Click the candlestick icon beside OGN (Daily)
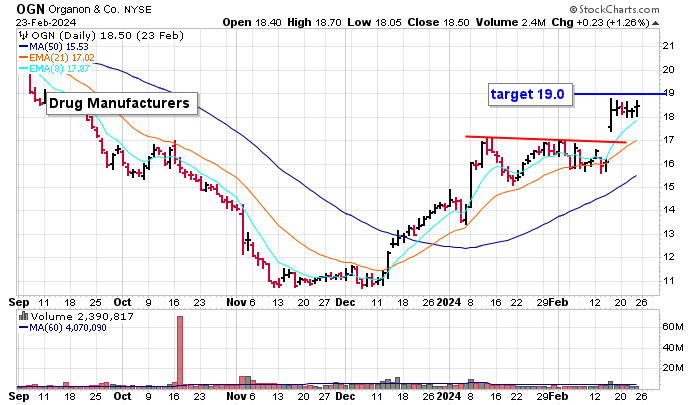Image resolution: width=700 pixels, height=405 pixels. 24,35
